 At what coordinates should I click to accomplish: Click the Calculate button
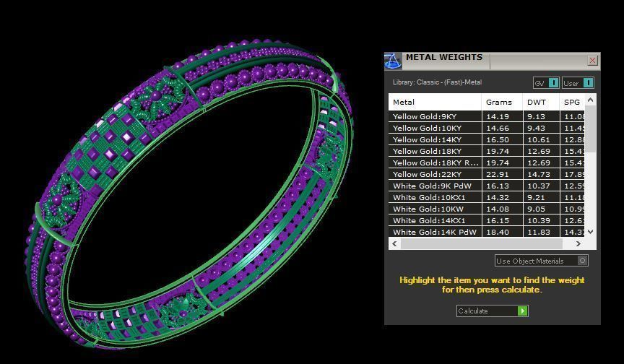[493, 311]
